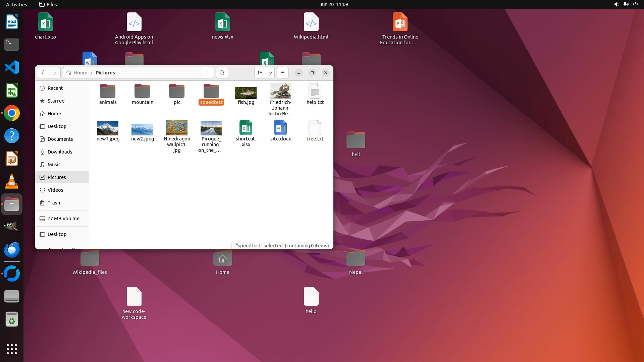Open Downloads in the sidebar
The height and width of the screenshot is (362, 644).
[x=60, y=152]
